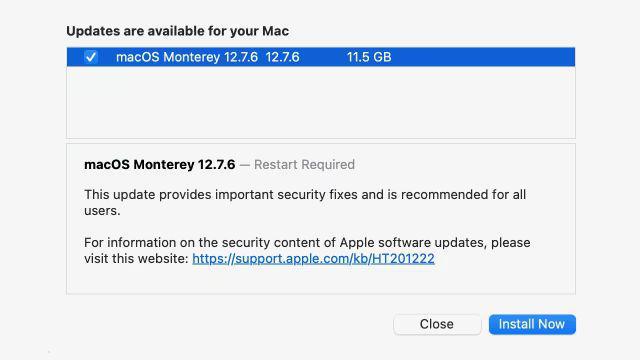The height and width of the screenshot is (360, 640).
Task: Click the 'Updates are available for your Mac' heading
Action: (x=178, y=31)
